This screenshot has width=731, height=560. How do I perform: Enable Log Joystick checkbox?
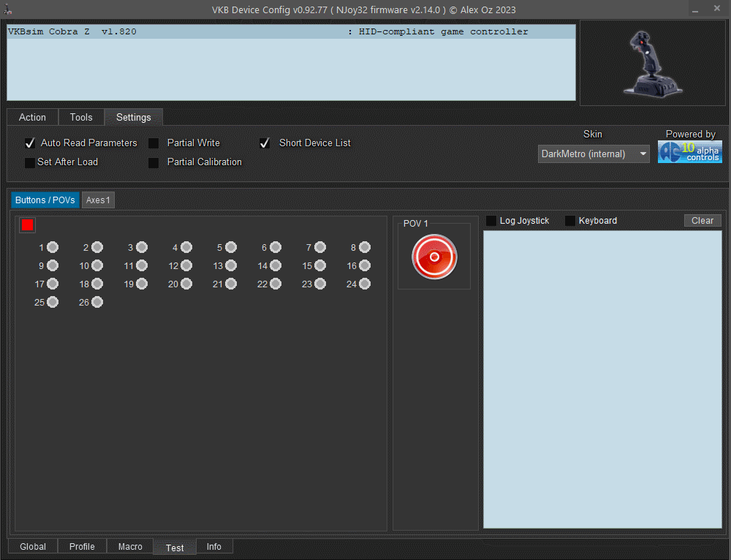point(491,221)
